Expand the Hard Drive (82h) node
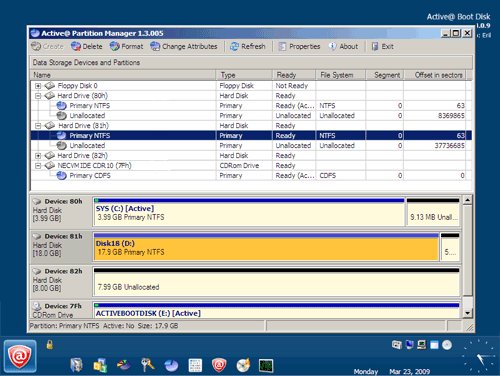 tap(38, 156)
